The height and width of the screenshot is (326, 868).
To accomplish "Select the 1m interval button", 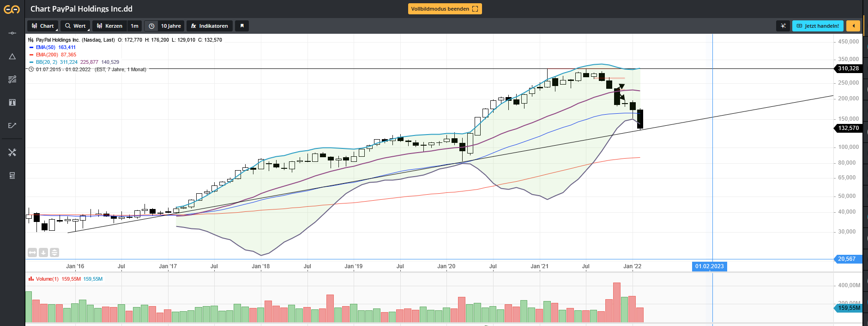I will [134, 26].
